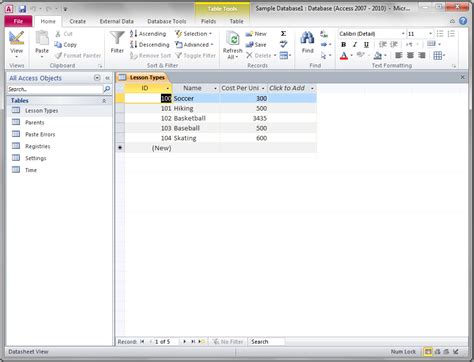
Task: Open the File tab
Action: pos(18,21)
